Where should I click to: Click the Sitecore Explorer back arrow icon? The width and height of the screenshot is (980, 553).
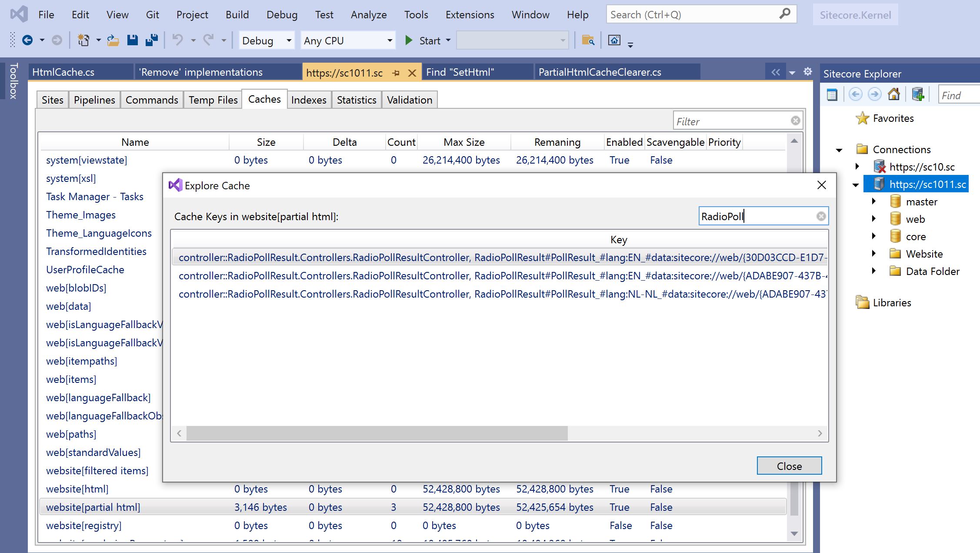855,95
